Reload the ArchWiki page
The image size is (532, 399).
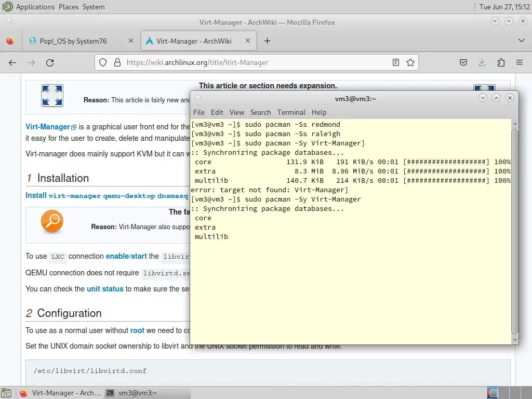pyautogui.click(x=50, y=62)
